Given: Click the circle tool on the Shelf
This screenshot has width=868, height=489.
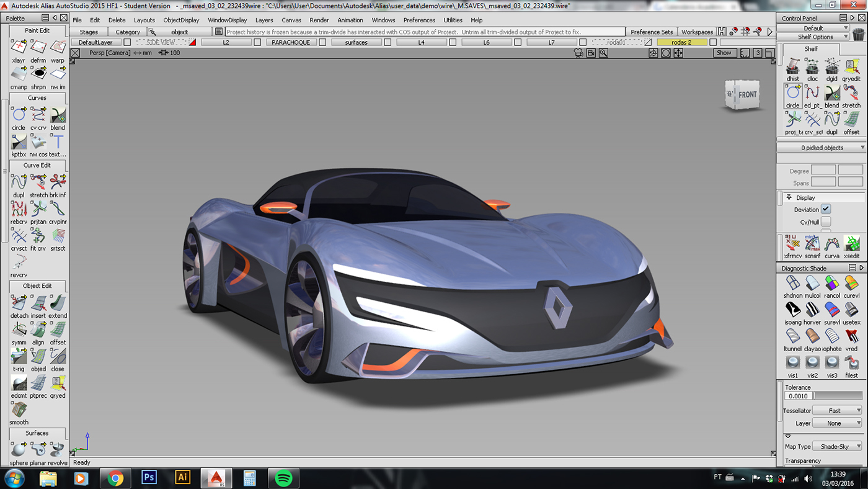Looking at the screenshot, I should 792,93.
